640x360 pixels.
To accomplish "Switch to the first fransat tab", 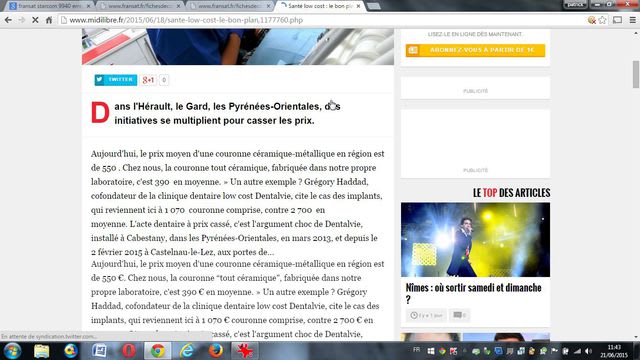I will tap(49, 6).
